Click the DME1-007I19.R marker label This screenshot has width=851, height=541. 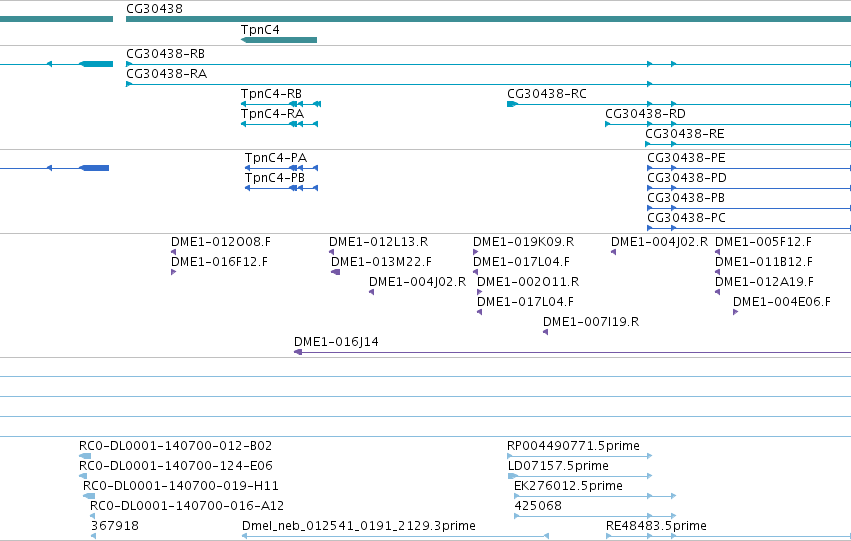click(x=591, y=322)
